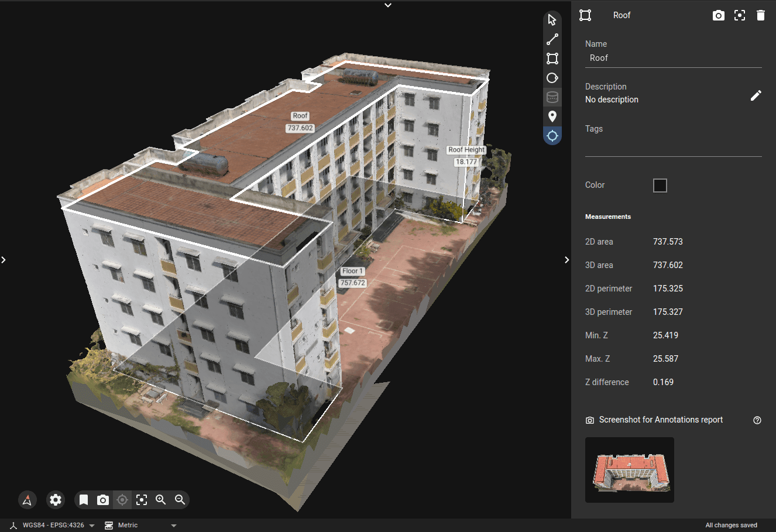Zoom in on the 3D view
This screenshot has height=532, width=776.
point(161,500)
